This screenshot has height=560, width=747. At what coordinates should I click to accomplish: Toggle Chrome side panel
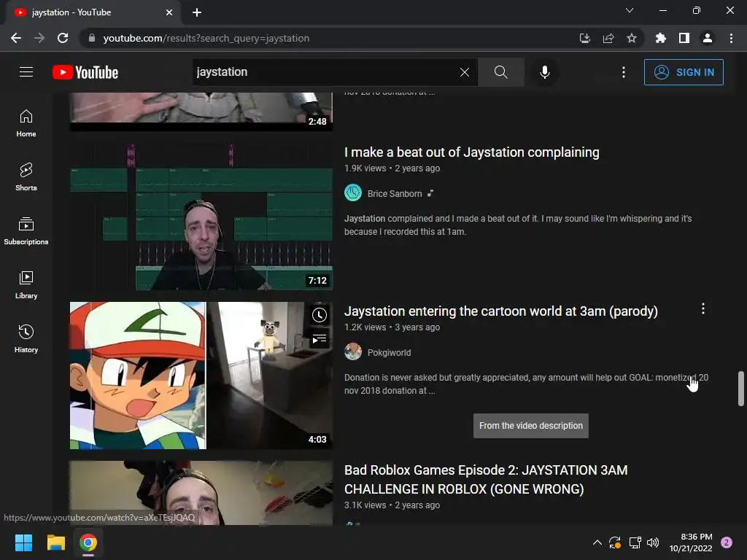tap(684, 38)
